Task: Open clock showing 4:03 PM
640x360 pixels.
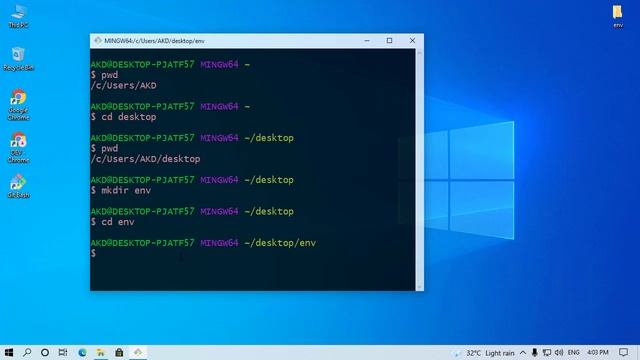Action: click(598, 353)
